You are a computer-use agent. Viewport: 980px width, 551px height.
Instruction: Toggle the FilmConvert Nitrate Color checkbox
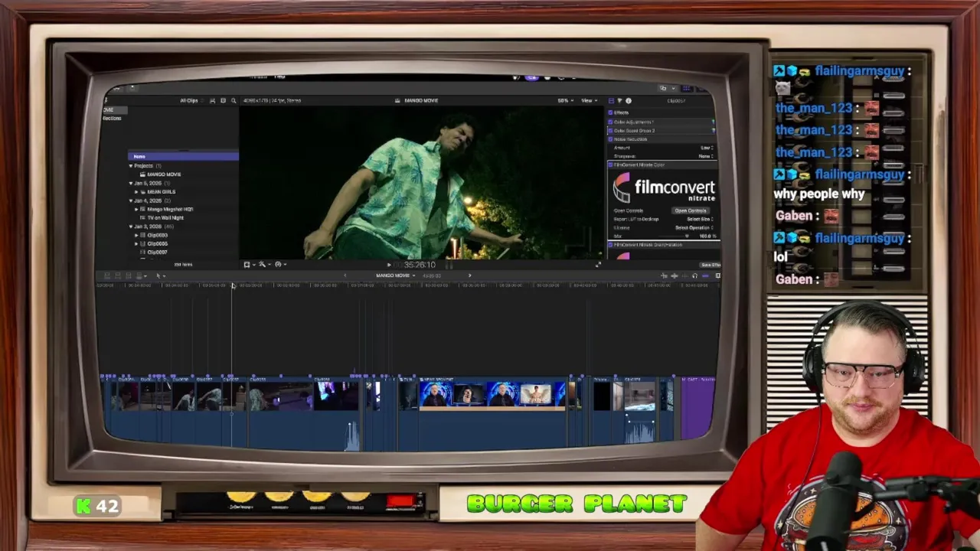click(610, 165)
